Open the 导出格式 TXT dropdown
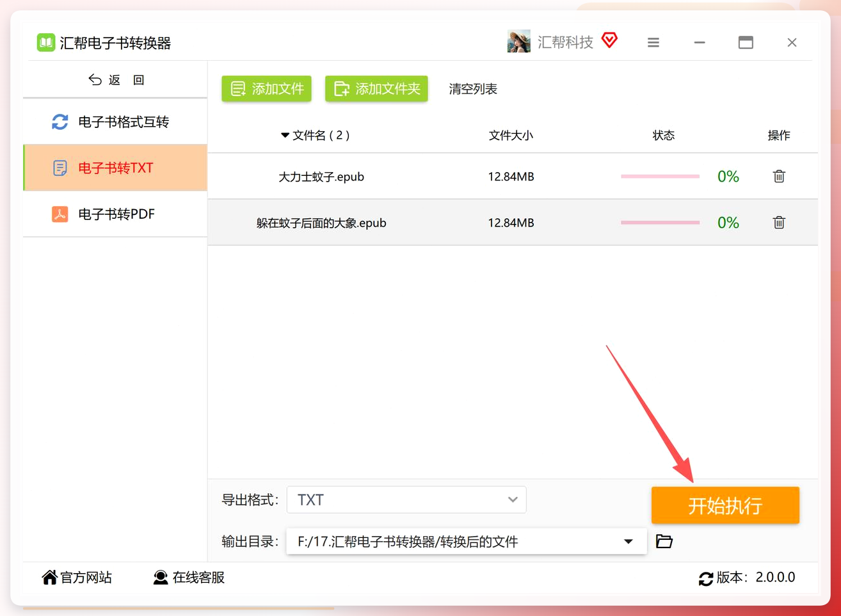Image resolution: width=841 pixels, height=616 pixels. coord(406,500)
